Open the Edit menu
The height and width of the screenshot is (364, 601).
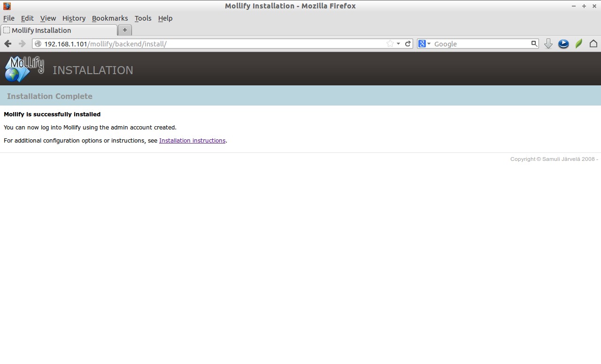pos(27,18)
